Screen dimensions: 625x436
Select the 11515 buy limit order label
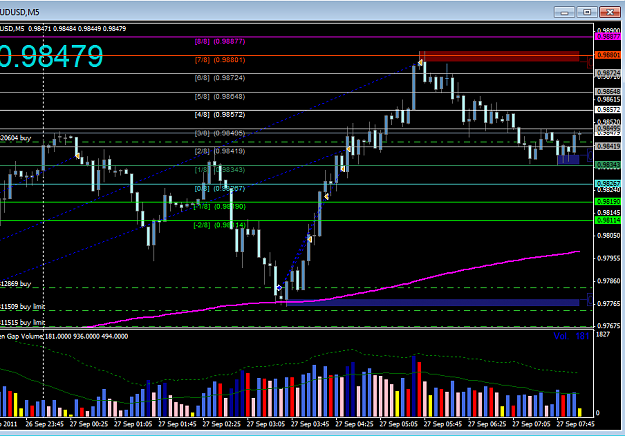click(x=22, y=322)
